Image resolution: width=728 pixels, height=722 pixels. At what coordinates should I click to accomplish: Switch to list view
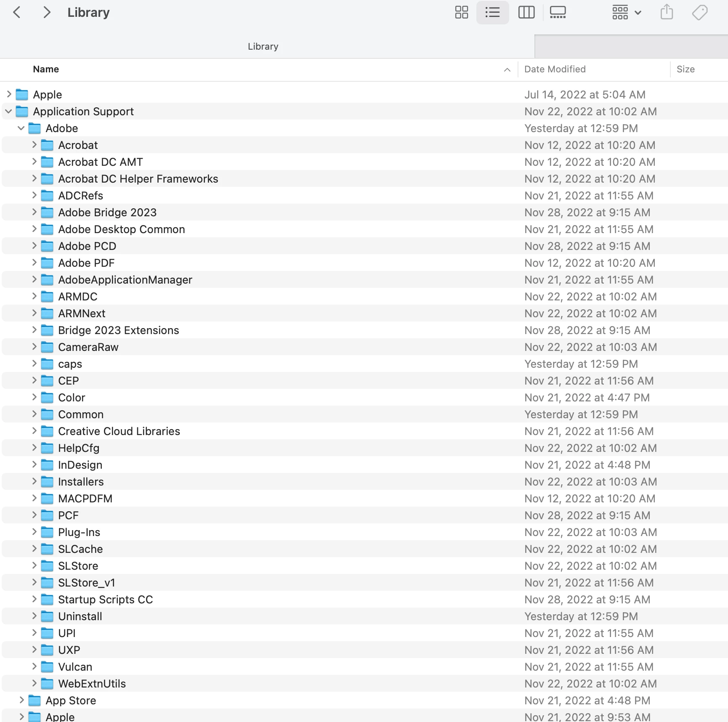[492, 13]
